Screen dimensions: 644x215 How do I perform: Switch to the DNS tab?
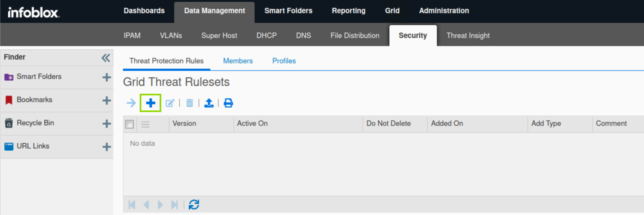303,36
